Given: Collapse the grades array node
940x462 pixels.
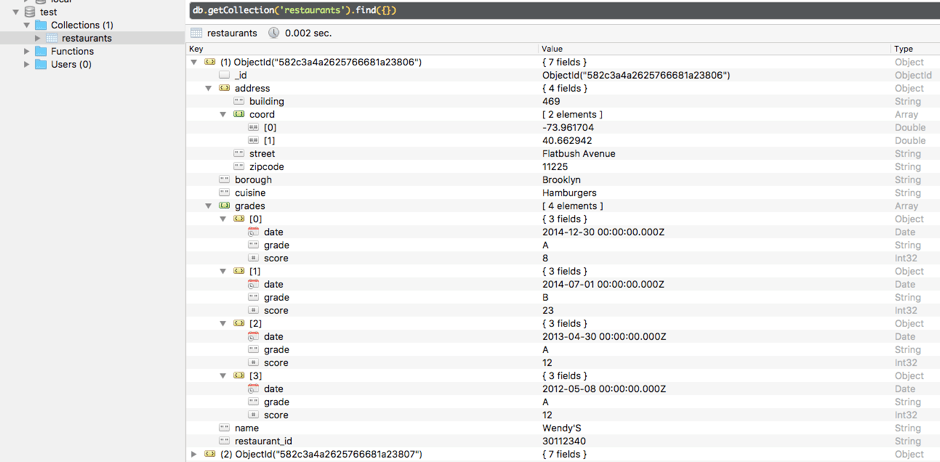Looking at the screenshot, I should click(209, 206).
